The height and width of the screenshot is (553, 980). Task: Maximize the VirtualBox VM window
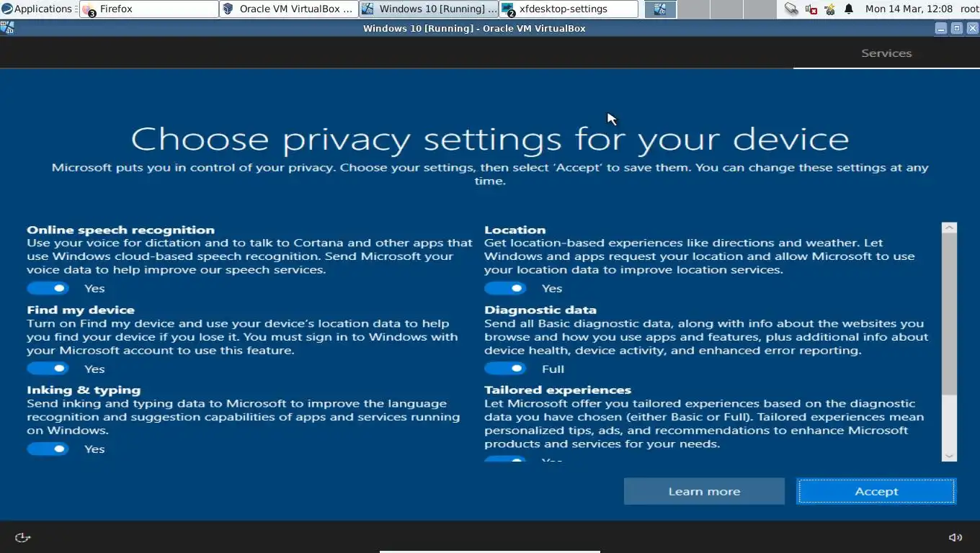click(956, 28)
